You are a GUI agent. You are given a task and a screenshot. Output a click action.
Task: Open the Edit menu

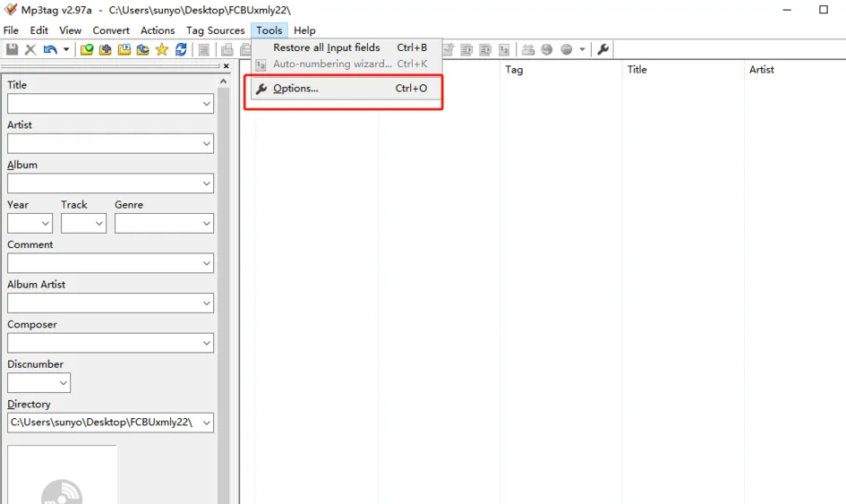(38, 30)
